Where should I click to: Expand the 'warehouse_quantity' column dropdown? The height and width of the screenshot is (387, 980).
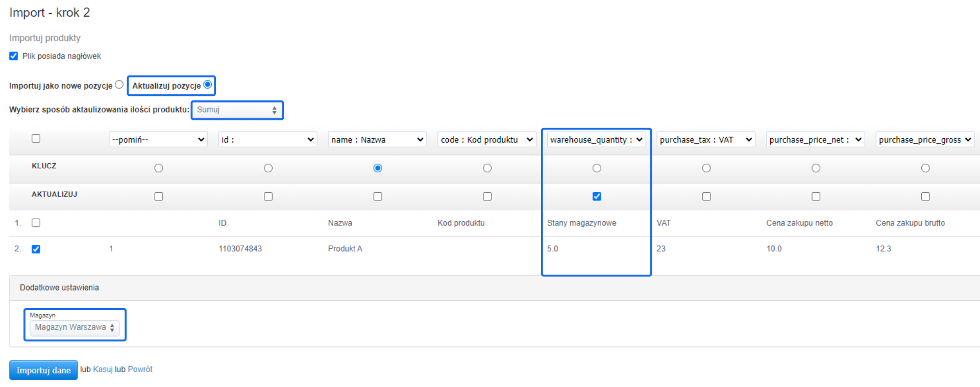pos(596,140)
